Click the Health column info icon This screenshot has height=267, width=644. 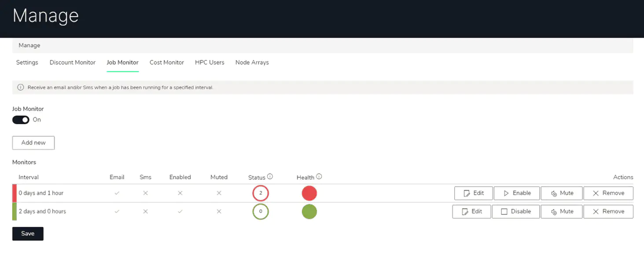tap(319, 177)
